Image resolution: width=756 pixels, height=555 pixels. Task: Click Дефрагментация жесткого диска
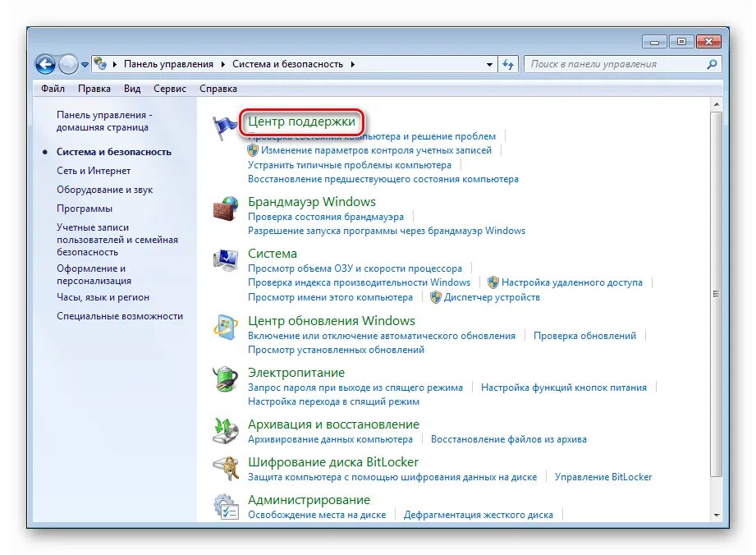tap(479, 515)
